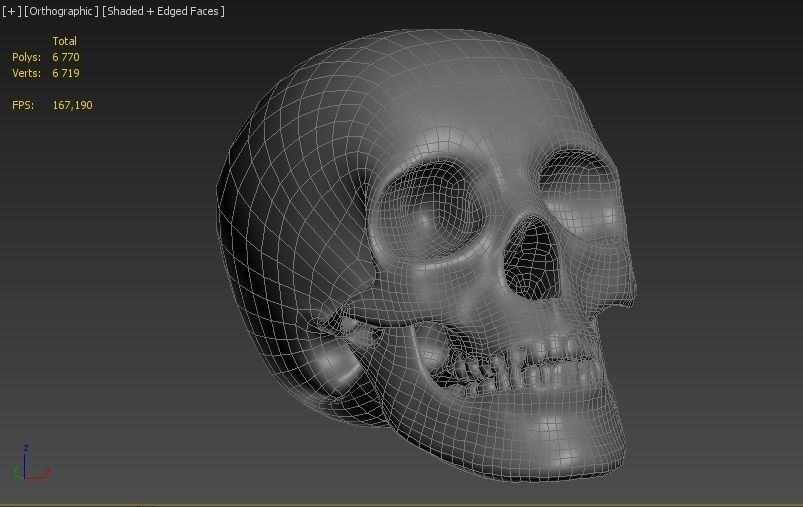Open the Shaded + Edged Faces menu
Viewport: 803px width, 507px height.
(163, 11)
